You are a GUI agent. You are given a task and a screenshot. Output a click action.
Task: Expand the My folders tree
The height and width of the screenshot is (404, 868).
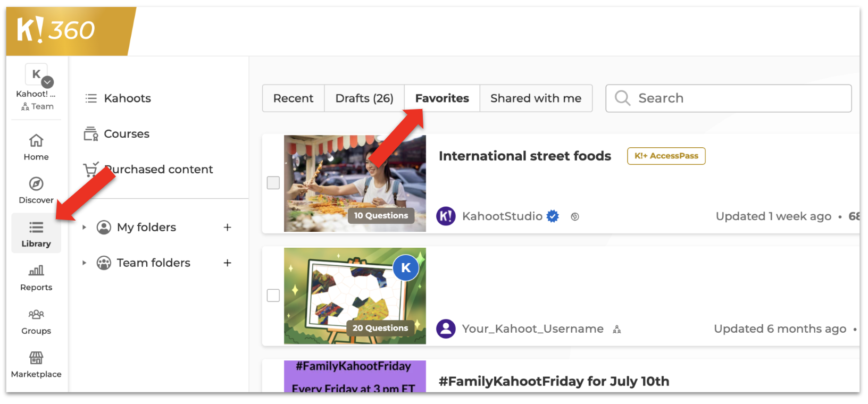84,228
